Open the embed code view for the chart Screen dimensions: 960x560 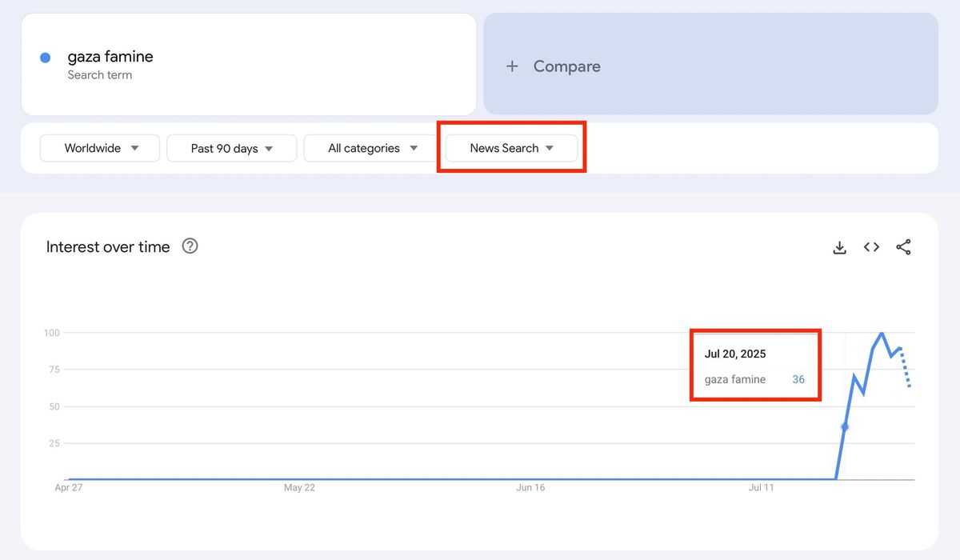click(871, 247)
